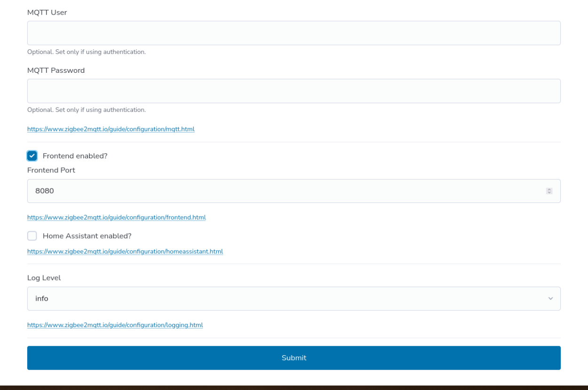Click the MQTT Password input field
588x390 pixels.
294,91
